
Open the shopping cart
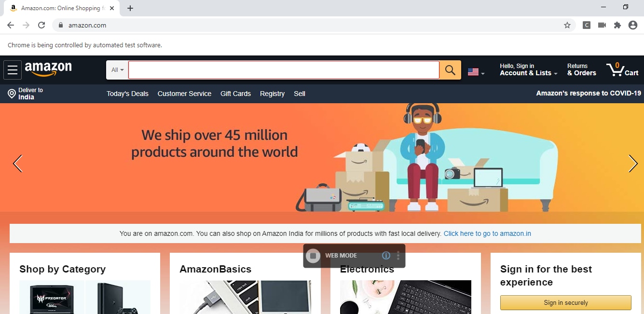[x=623, y=70]
